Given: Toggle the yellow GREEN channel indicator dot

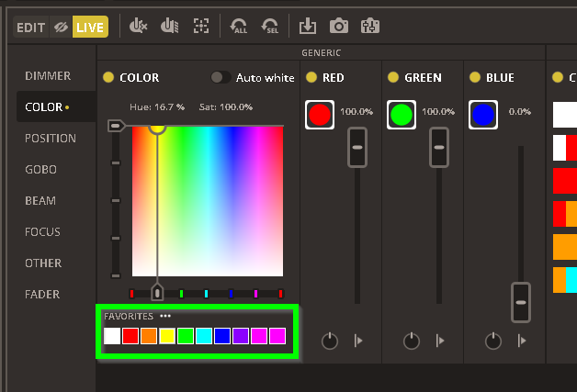Looking at the screenshot, I should (x=393, y=77).
